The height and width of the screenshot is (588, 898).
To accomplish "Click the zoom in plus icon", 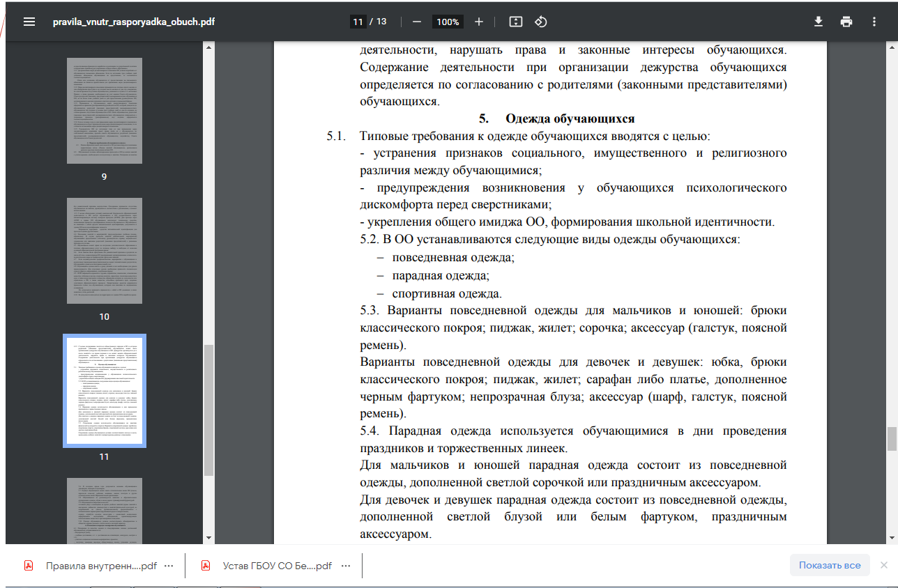I will point(479,22).
